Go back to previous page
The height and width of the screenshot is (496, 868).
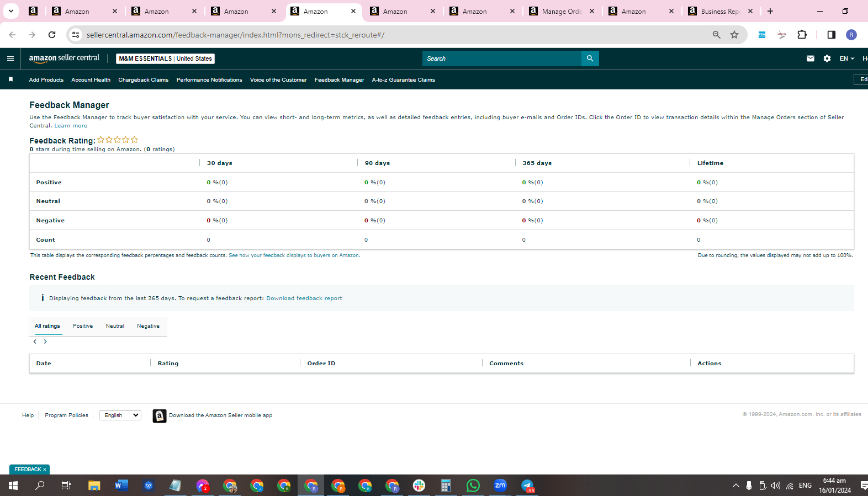click(x=12, y=35)
